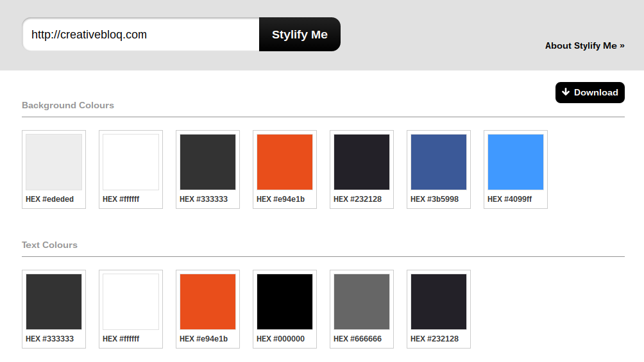Click the URL input field
This screenshot has width=644, height=362.
(141, 35)
